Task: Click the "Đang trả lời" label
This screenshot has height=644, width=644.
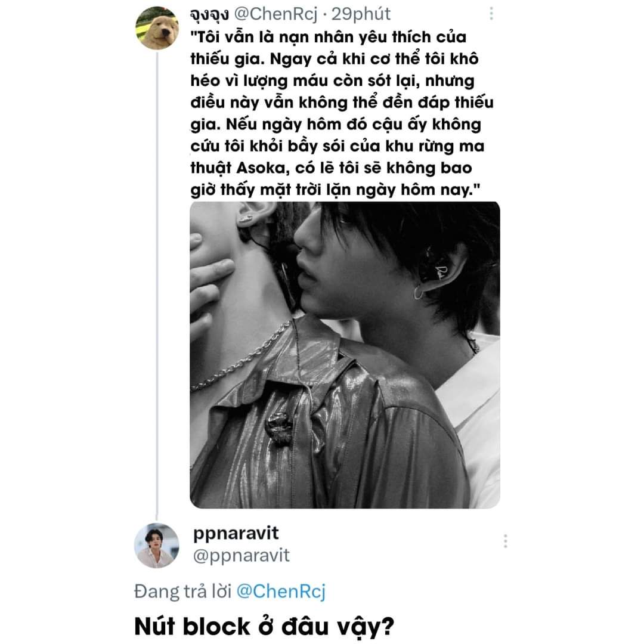Action: (183, 592)
